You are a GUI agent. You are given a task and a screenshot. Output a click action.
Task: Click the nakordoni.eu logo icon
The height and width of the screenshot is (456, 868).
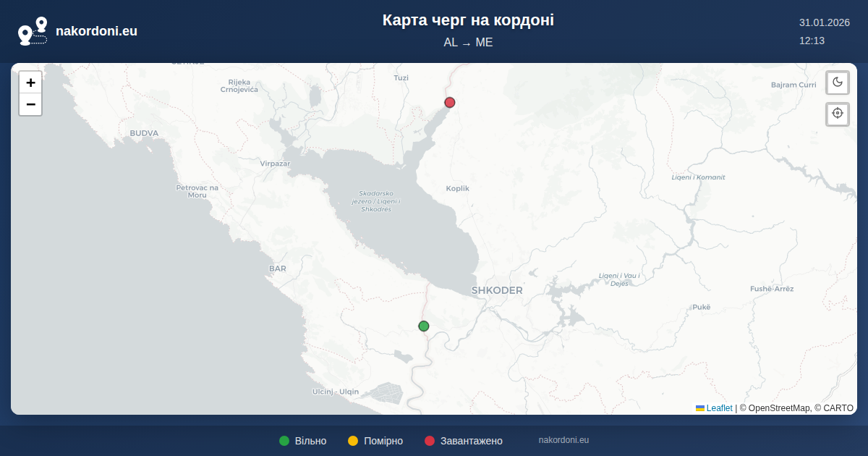(33, 31)
